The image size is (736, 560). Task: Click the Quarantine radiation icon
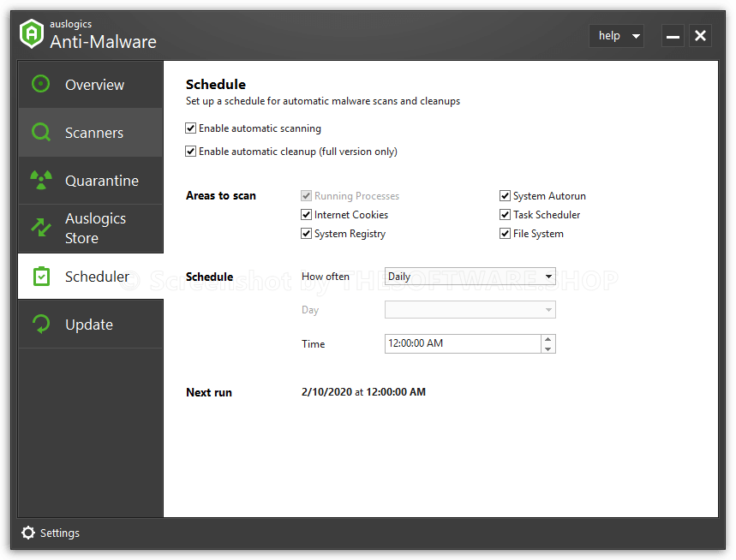[x=41, y=180]
